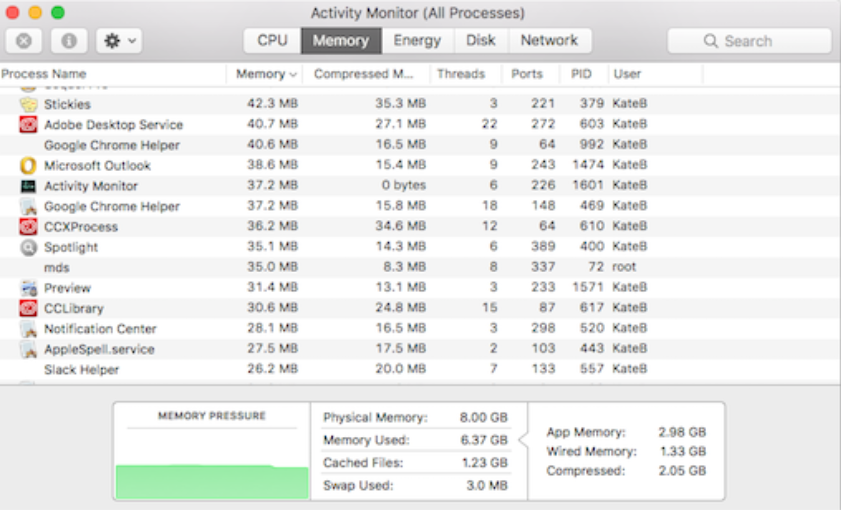Click the CCXProcess icon

[x=28, y=226]
